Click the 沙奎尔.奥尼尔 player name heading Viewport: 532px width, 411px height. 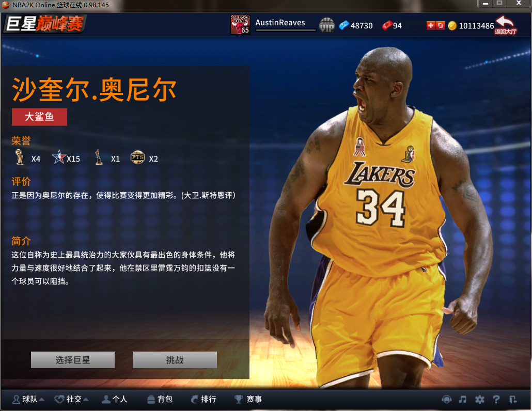[94, 89]
